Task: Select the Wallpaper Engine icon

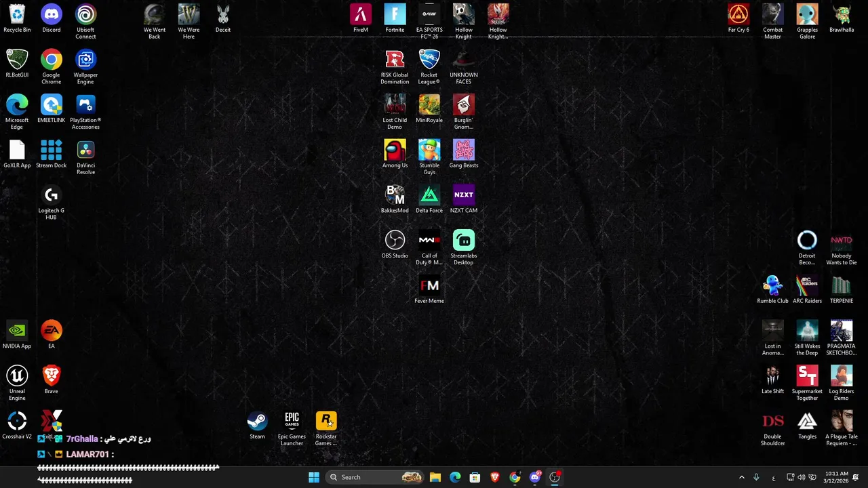Action: coord(85,67)
